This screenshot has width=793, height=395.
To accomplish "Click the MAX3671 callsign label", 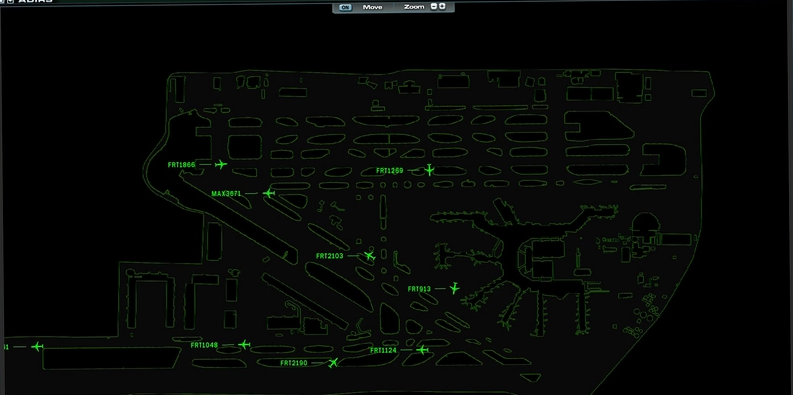I will pos(226,194).
